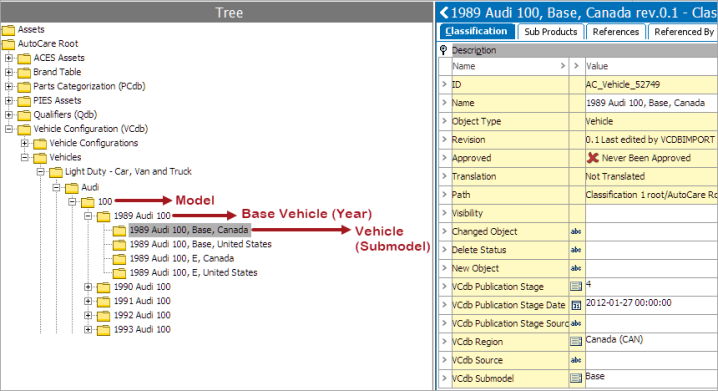
Task: Click the calendar icon for VCdb Publication Stage Date
Action: pos(576,305)
